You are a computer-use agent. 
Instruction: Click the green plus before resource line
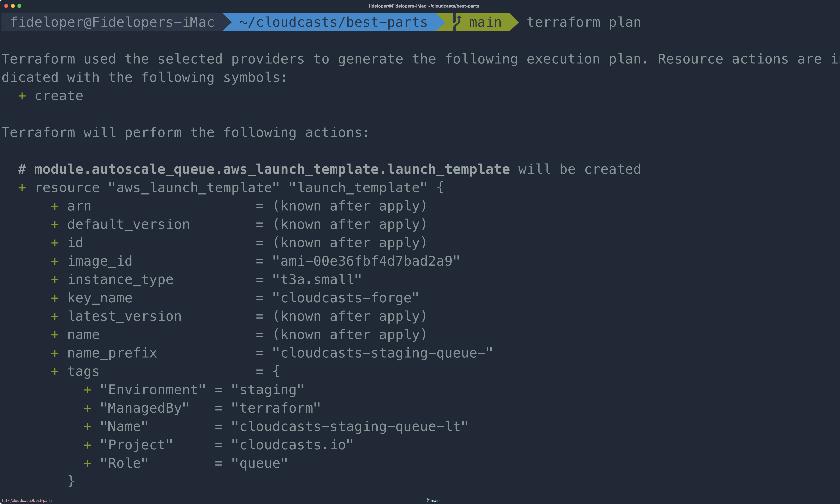[x=22, y=188]
